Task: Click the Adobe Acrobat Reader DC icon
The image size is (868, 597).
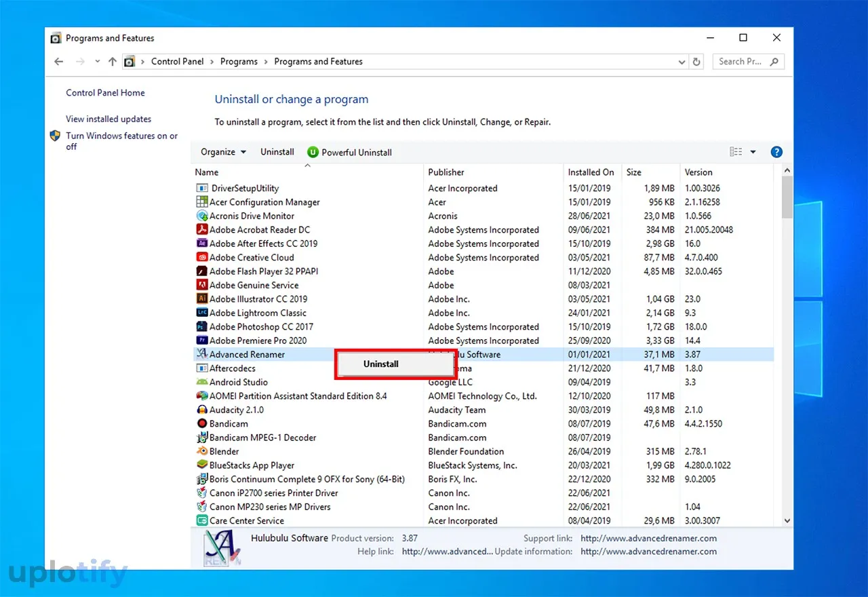Action: coord(201,230)
